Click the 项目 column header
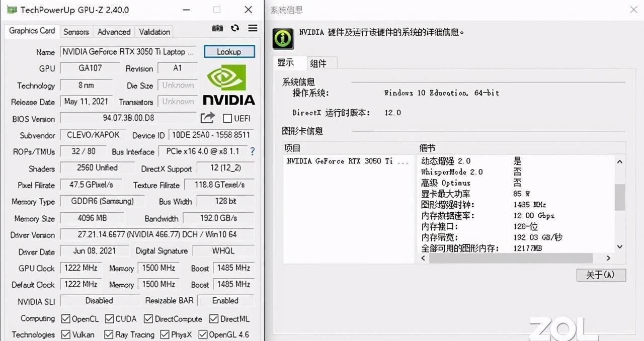644x341 pixels. [349, 148]
